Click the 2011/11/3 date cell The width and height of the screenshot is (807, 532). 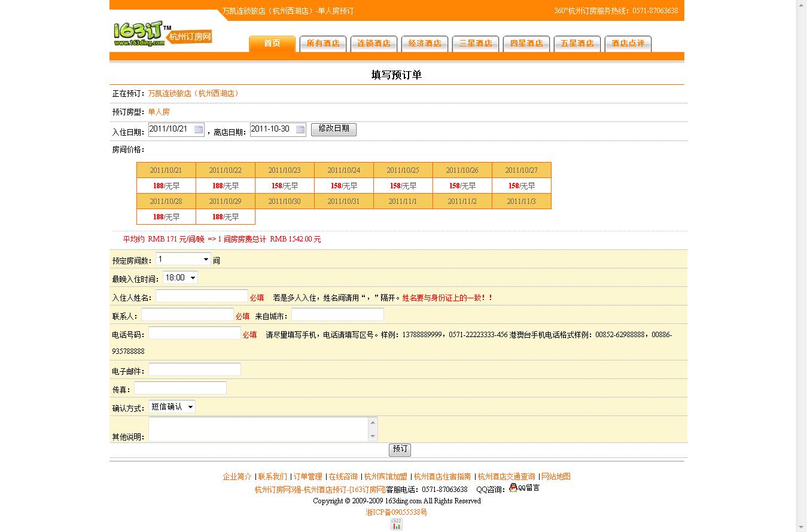[x=521, y=201]
